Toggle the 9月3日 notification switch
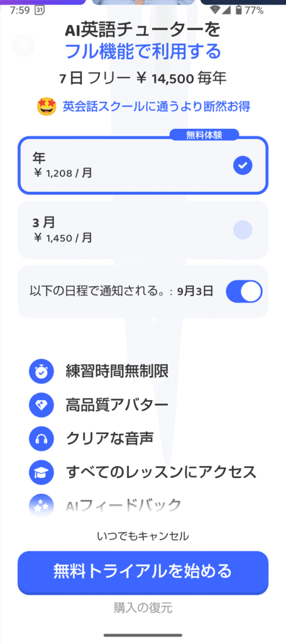 (244, 292)
